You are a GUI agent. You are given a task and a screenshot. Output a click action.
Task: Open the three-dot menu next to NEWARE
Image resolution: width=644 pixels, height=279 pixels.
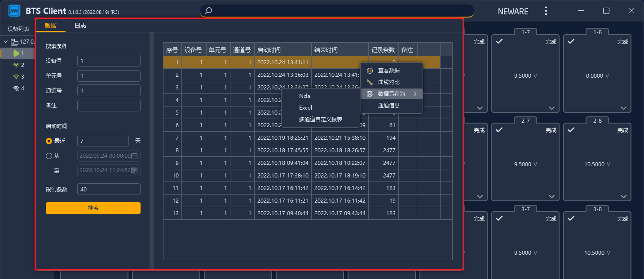tap(546, 10)
